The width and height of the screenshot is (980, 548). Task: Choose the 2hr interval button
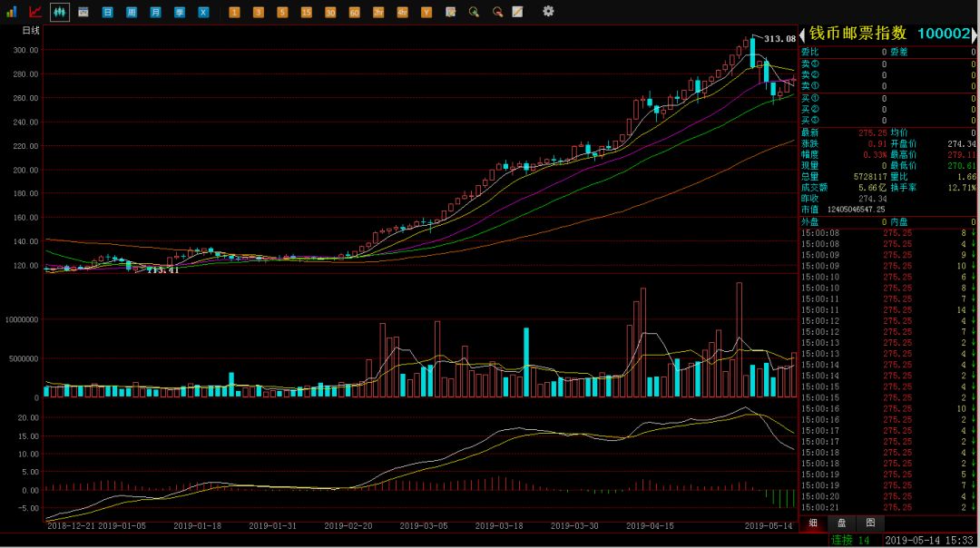pos(378,12)
